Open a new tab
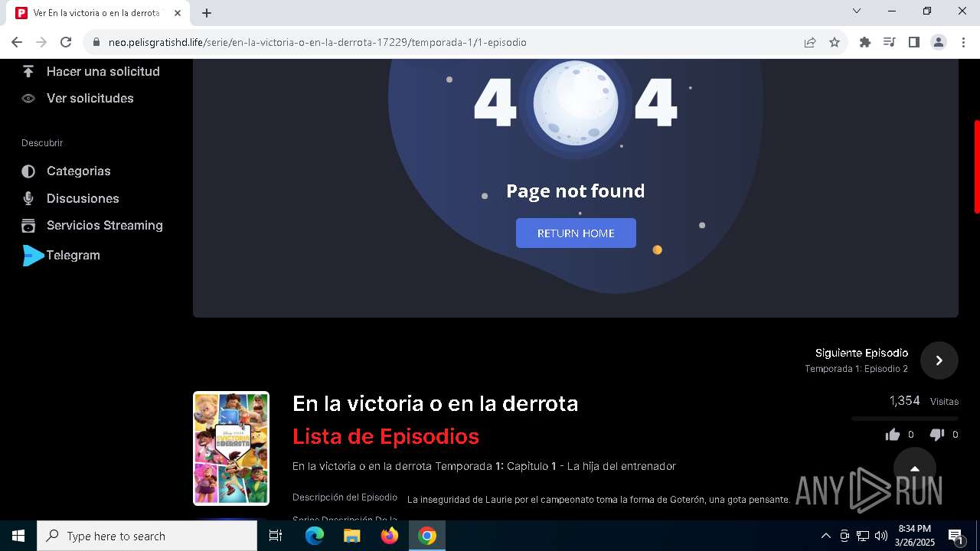980x551 pixels. click(x=207, y=13)
